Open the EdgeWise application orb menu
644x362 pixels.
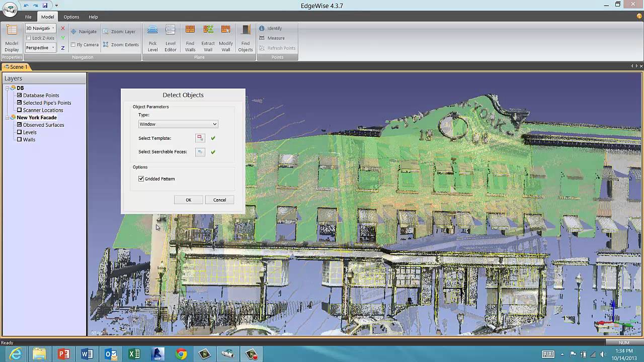(10, 10)
